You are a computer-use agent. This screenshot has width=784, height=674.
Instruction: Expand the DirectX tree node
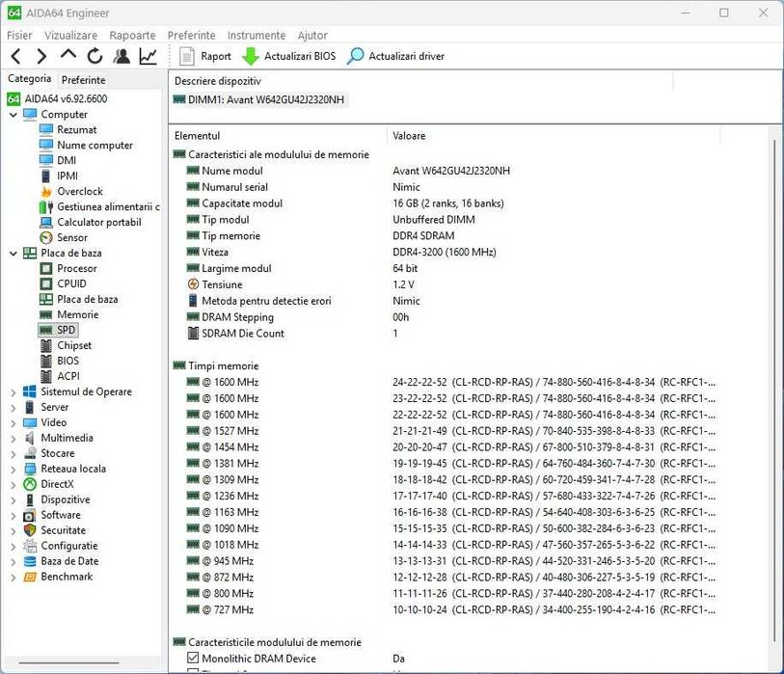coord(13,484)
